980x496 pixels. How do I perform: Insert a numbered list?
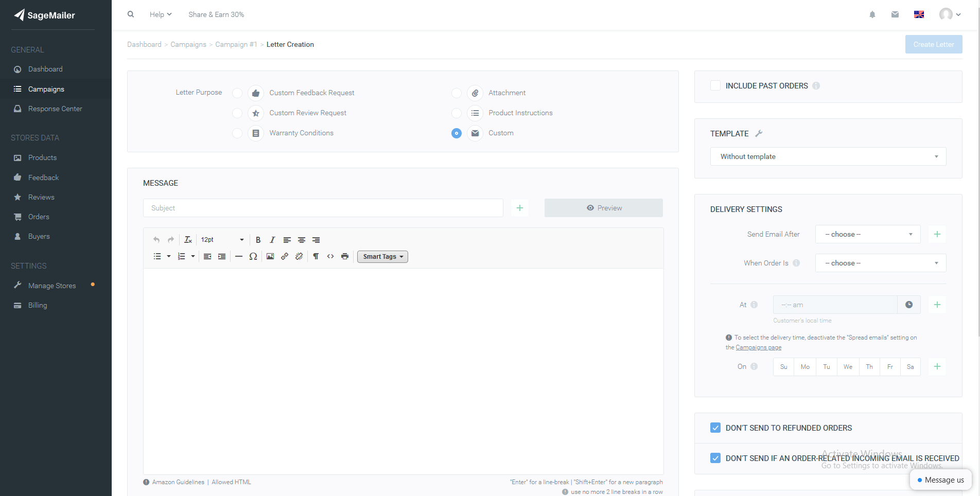182,256
